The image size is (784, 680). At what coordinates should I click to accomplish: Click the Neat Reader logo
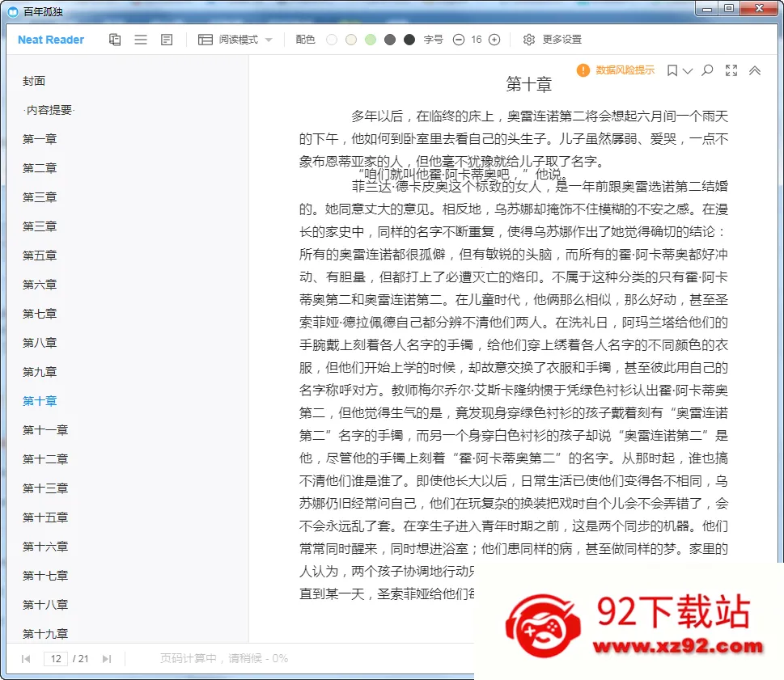(x=51, y=40)
